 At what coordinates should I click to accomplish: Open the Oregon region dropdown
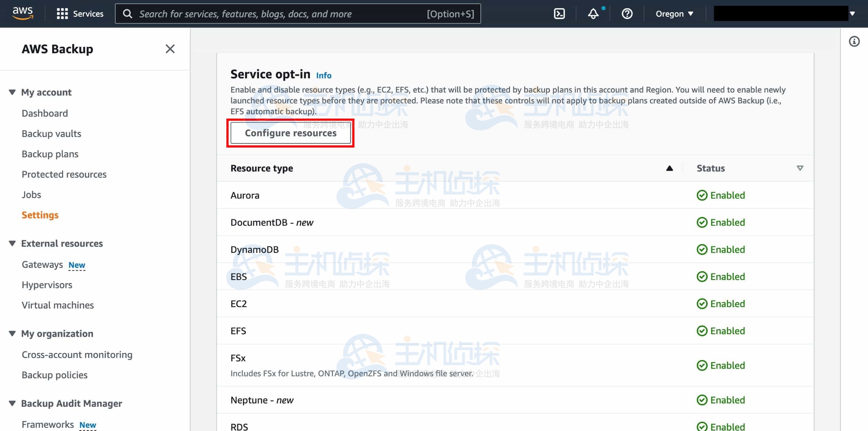coord(674,14)
